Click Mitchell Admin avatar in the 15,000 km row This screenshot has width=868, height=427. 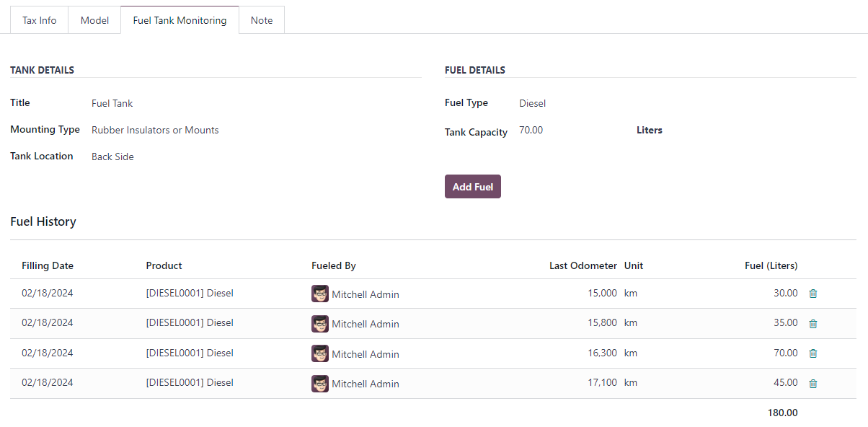click(320, 294)
